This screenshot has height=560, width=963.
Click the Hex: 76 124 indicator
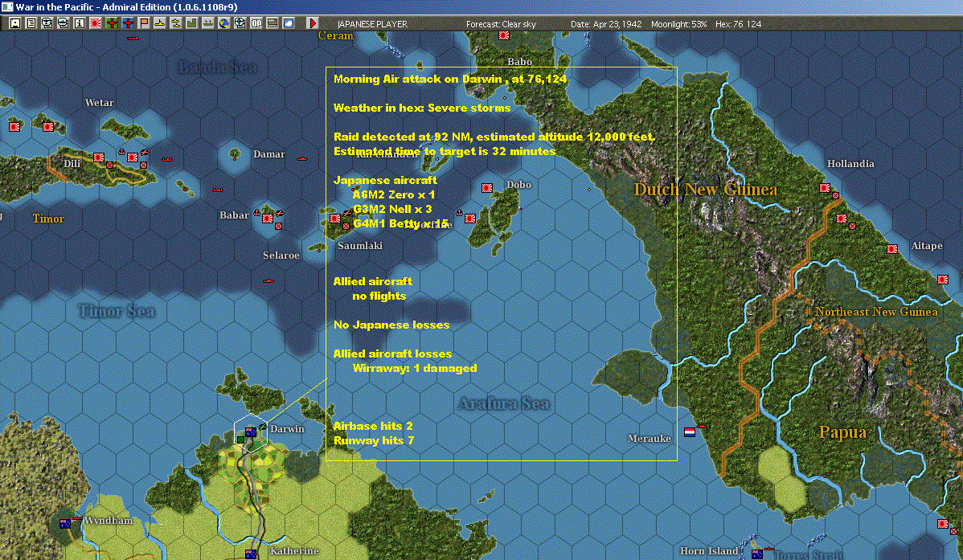(x=738, y=24)
